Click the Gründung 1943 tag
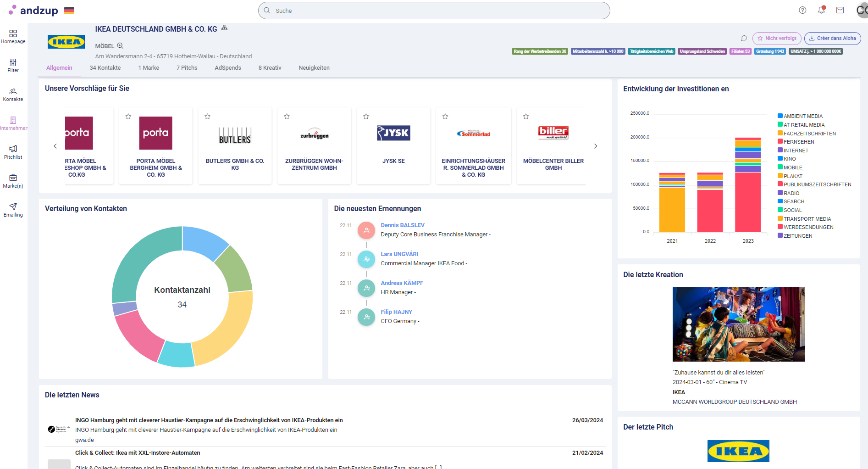Screen dimensions: 868x469 click(770, 51)
